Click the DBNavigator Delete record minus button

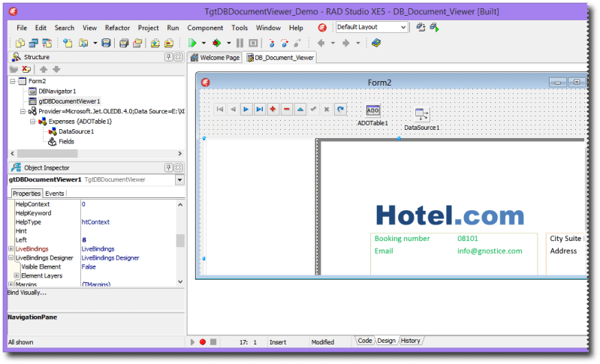point(286,110)
